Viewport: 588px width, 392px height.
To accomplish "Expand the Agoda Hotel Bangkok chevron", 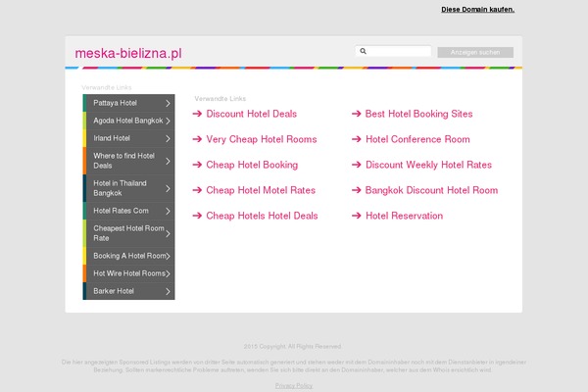I will coord(169,121).
